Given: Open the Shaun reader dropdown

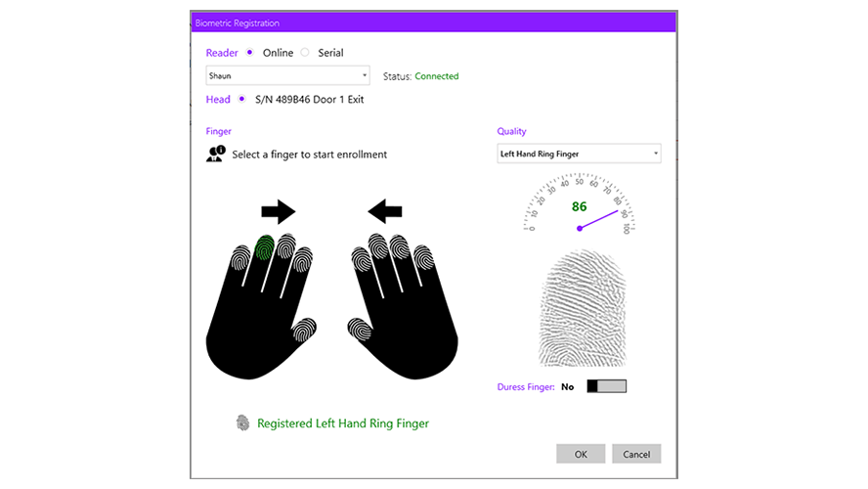Looking at the screenshot, I should click(287, 76).
